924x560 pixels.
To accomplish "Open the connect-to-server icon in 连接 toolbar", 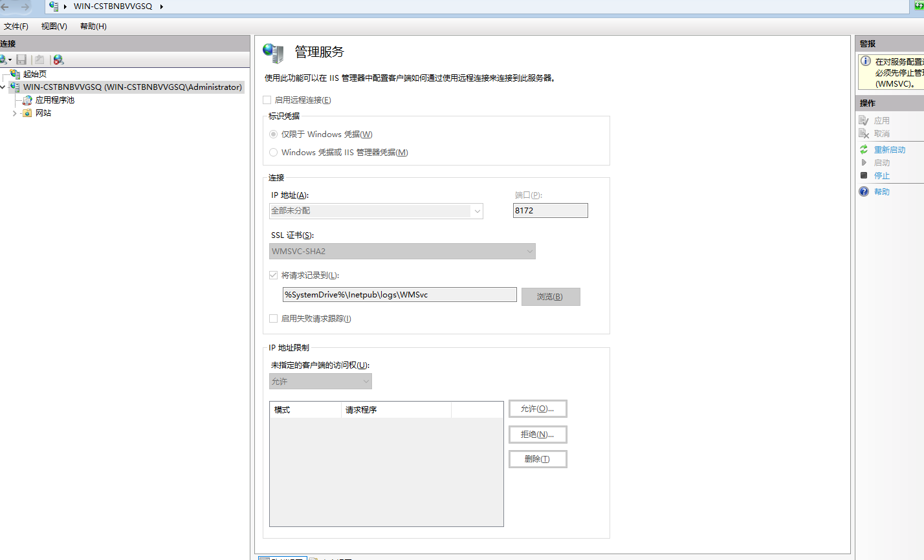I will [5, 59].
